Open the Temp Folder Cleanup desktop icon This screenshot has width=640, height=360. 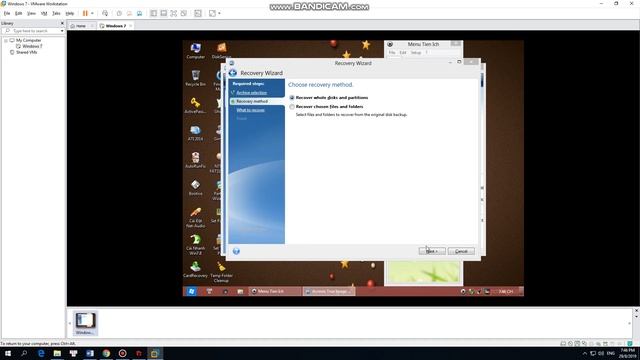point(221,272)
